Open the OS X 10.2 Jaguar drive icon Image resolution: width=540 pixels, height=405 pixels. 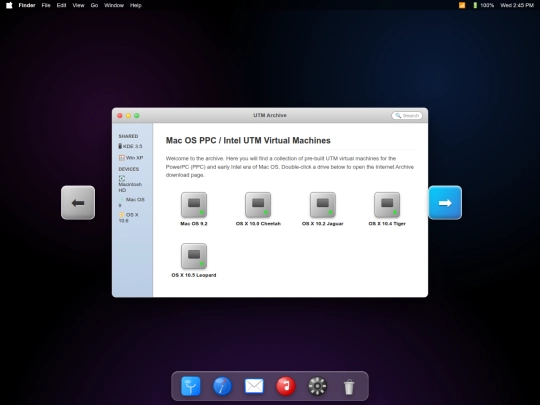[323, 205]
